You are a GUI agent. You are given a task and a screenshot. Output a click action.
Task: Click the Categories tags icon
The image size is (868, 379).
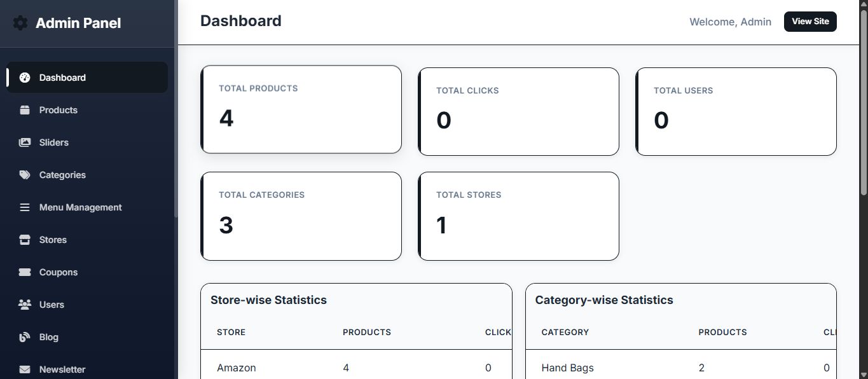click(25, 175)
